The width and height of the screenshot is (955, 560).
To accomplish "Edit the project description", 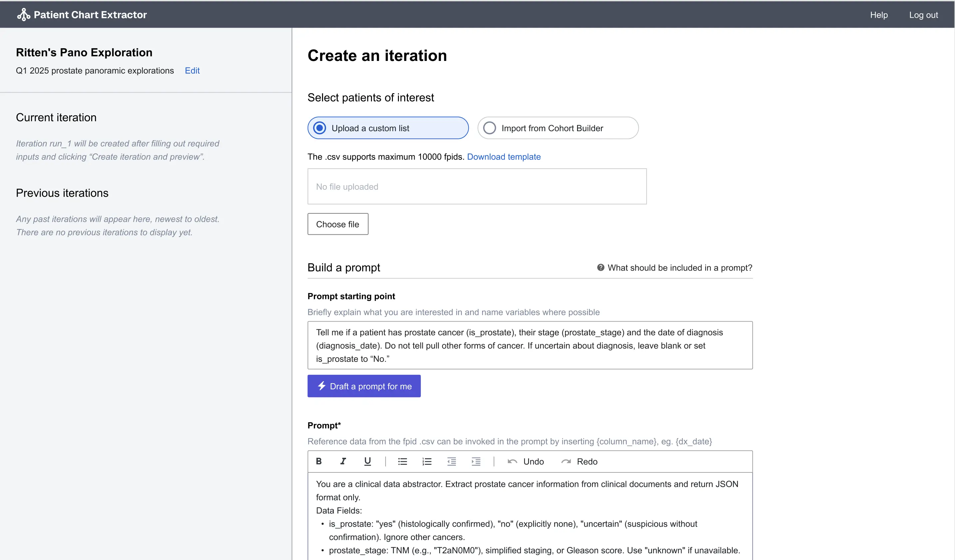I will click(192, 71).
